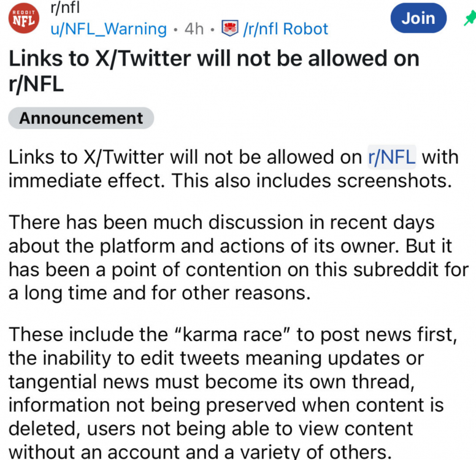This screenshot has width=476, height=460.
Task: Click the shield flair icon beside Robot
Action: point(230,29)
